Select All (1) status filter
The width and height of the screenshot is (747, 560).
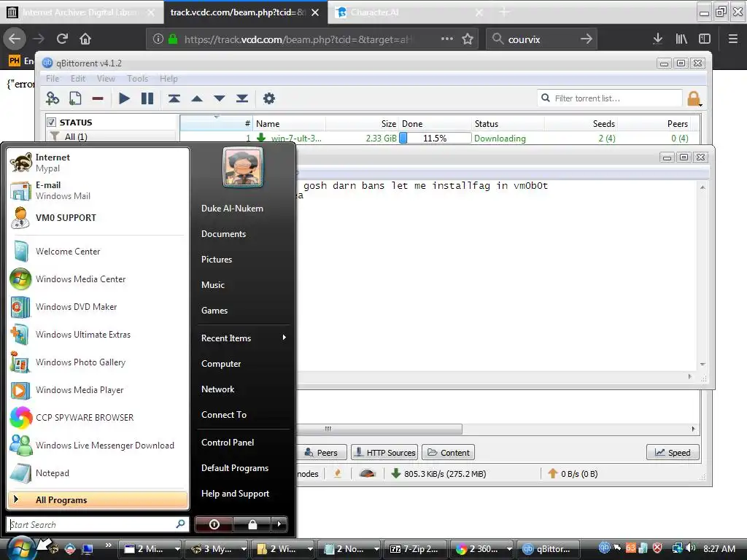[x=76, y=136]
